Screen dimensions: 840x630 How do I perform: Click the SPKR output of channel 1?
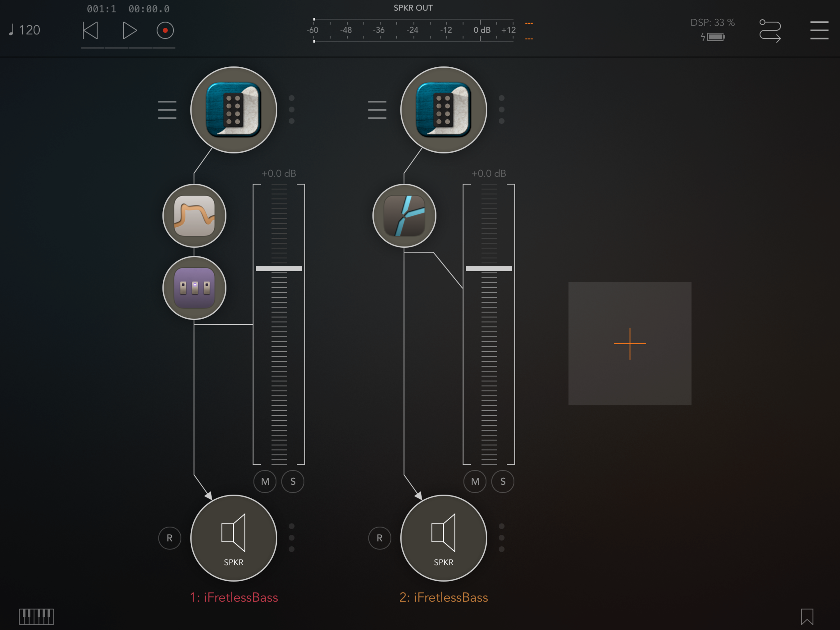(x=234, y=538)
